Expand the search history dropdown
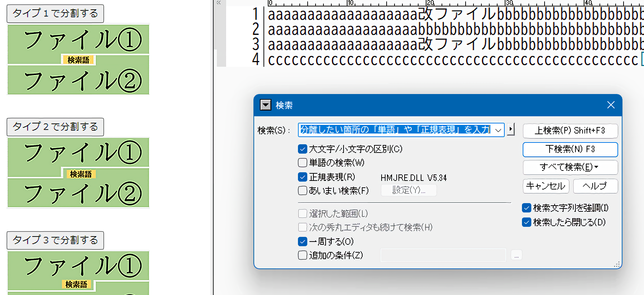The width and height of the screenshot is (644, 295). tap(498, 130)
